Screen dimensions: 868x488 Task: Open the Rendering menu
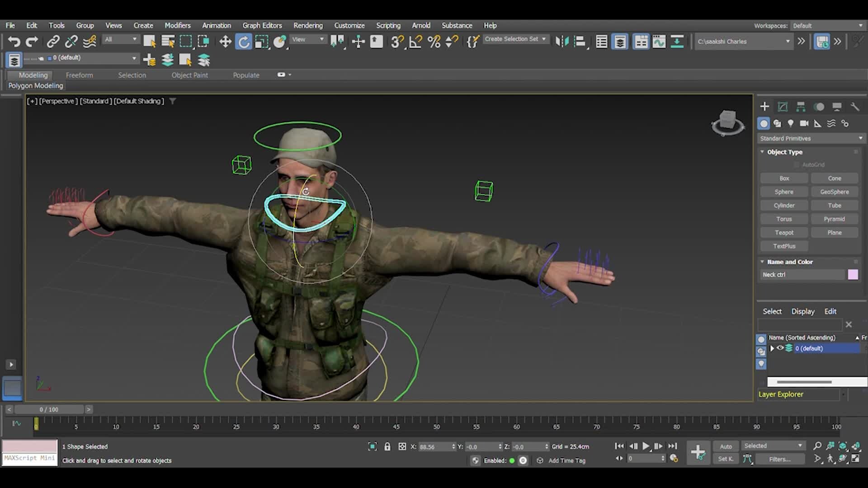(308, 25)
